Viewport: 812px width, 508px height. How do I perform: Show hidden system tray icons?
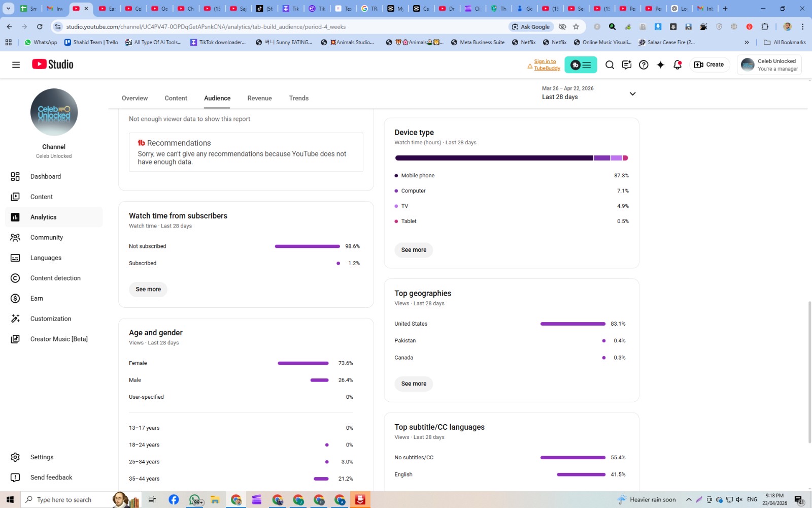click(689, 500)
